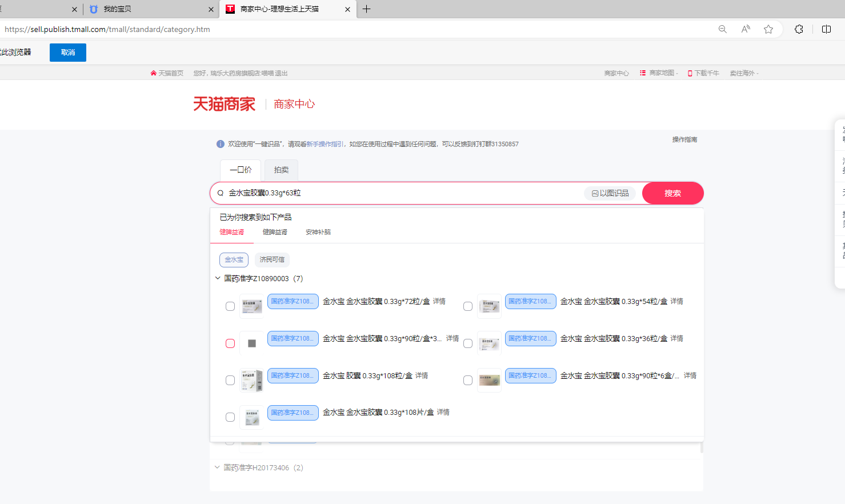Toggle split screen browser icon
The width and height of the screenshot is (845, 504).
coord(826,29)
